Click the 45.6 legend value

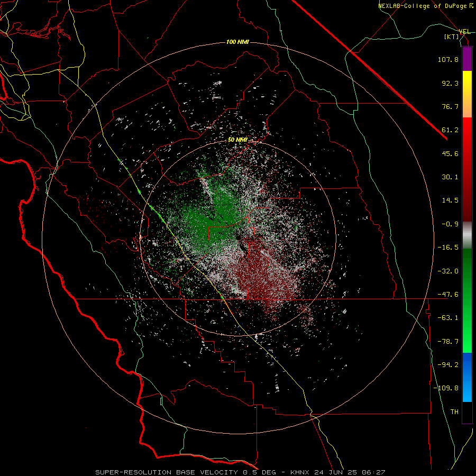click(x=450, y=153)
